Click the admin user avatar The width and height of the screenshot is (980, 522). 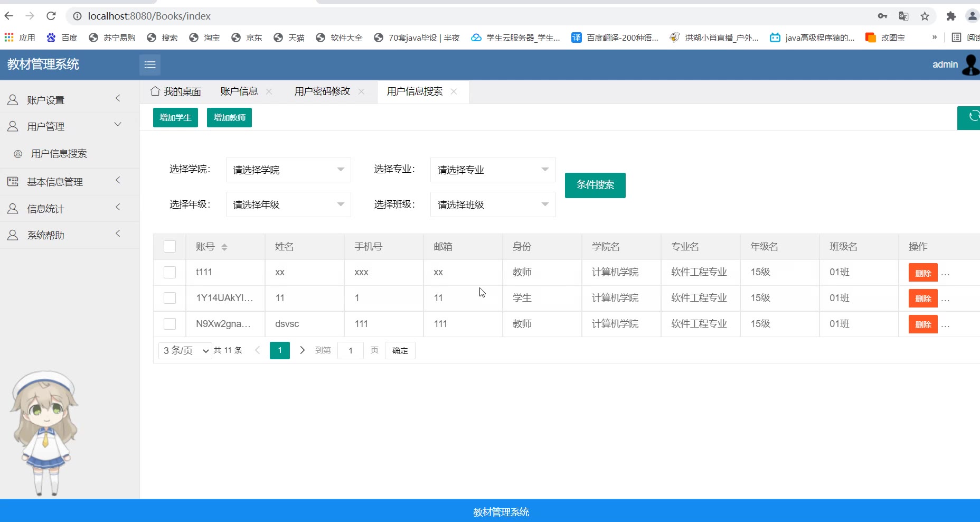(x=970, y=64)
